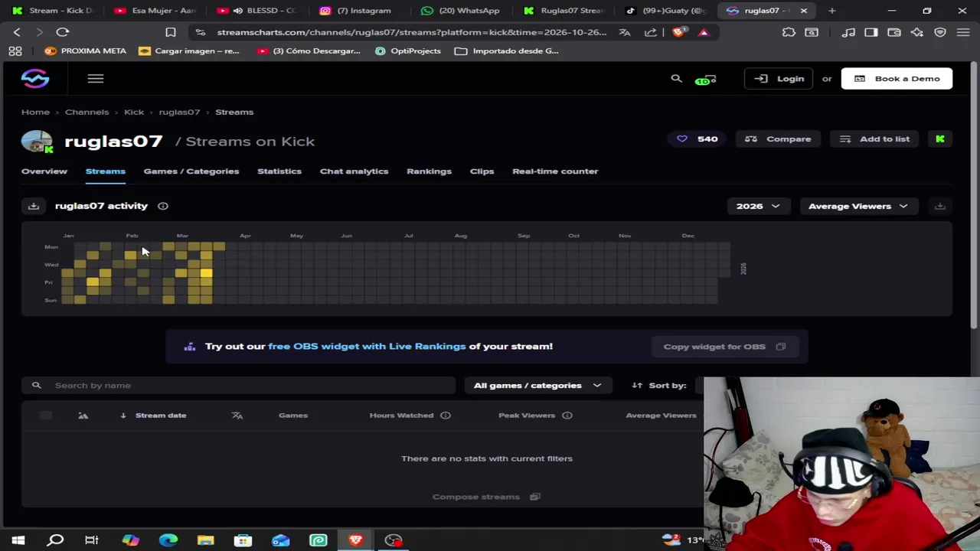The image size is (980, 551).
Task: Open the Statistics tab
Action: point(279,171)
